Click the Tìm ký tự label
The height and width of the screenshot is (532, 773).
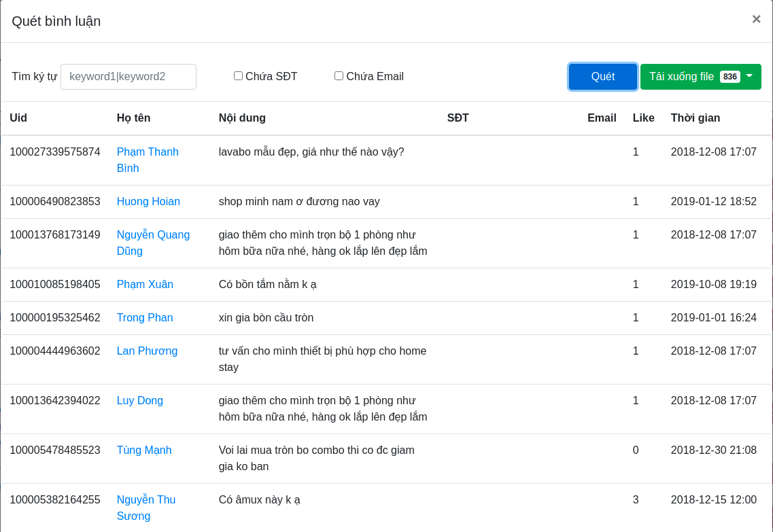coord(35,77)
